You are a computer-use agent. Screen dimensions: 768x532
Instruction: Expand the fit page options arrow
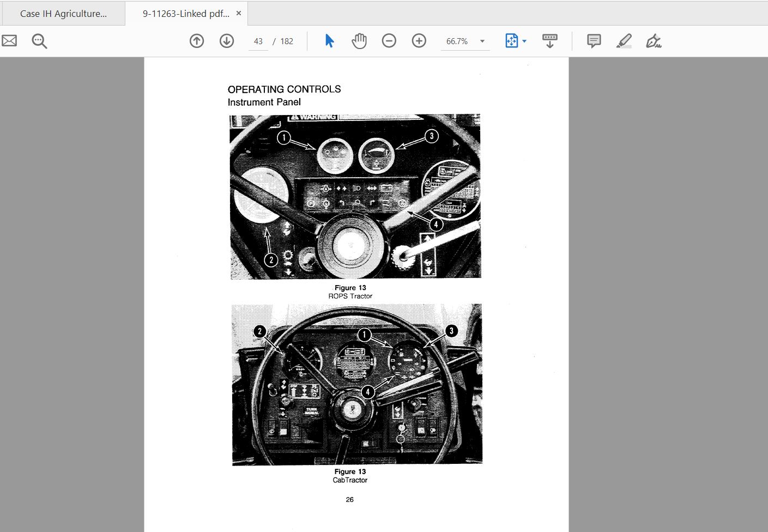click(524, 41)
